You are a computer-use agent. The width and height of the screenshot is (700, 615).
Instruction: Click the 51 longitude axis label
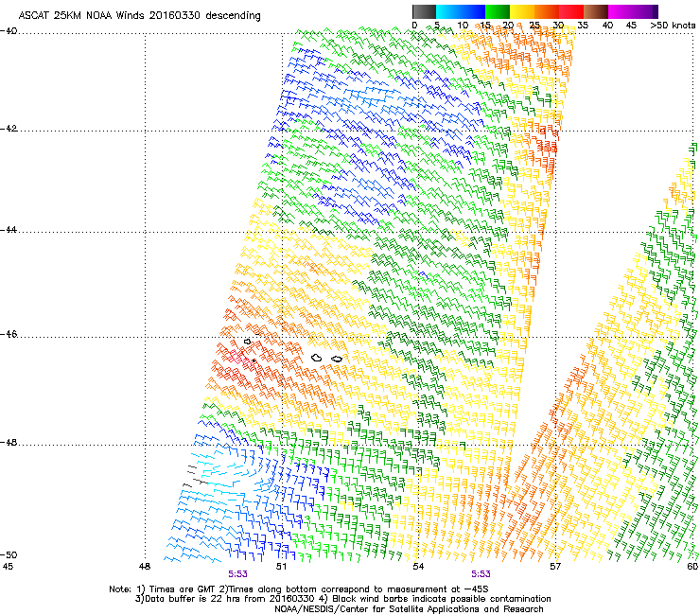coord(281,567)
